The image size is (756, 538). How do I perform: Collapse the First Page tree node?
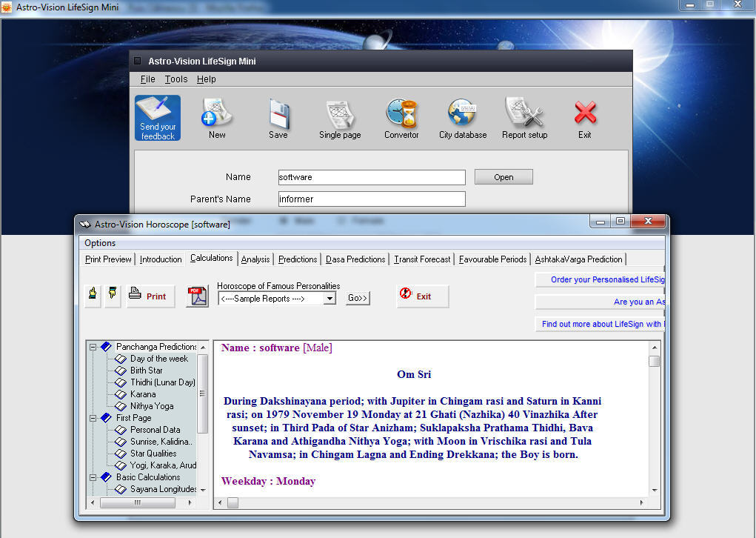pos(93,418)
